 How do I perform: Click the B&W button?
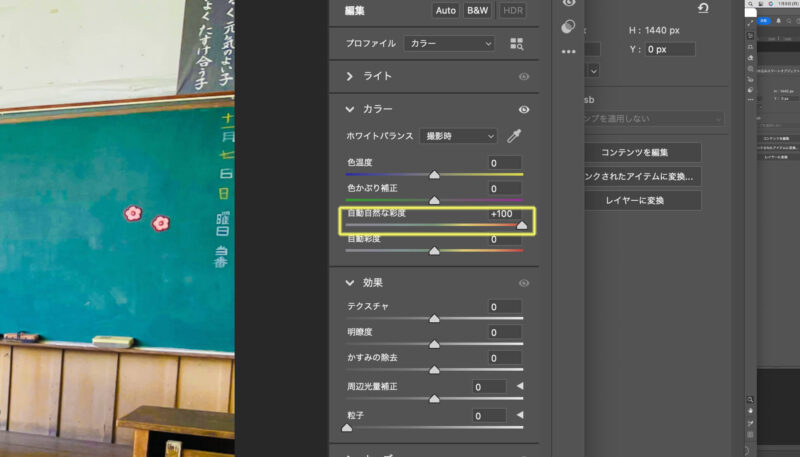click(478, 11)
